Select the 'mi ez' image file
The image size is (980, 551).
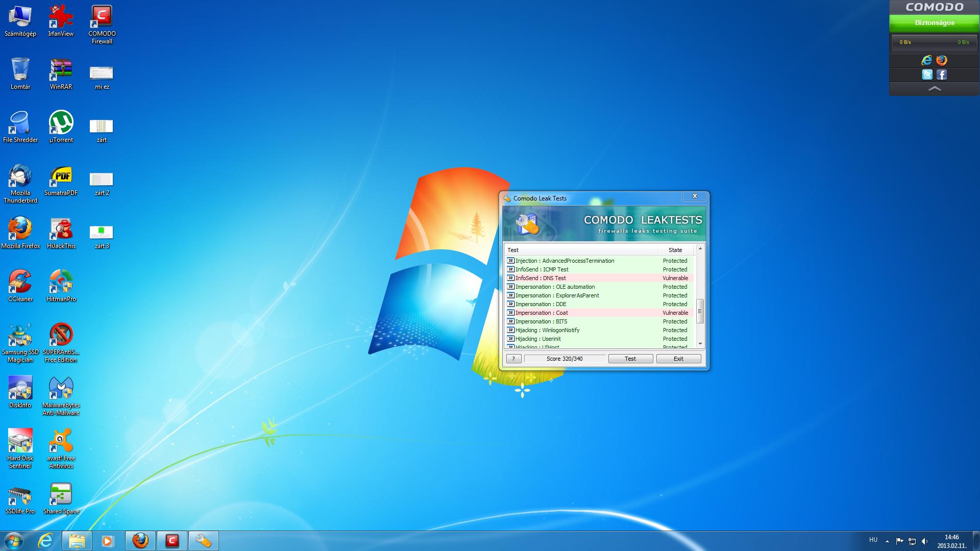coord(102,77)
